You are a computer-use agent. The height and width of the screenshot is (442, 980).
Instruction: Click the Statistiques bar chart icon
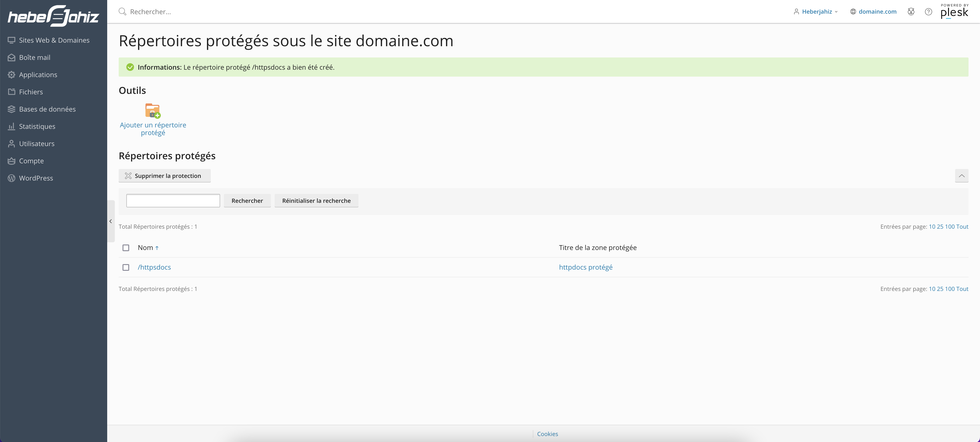click(11, 126)
